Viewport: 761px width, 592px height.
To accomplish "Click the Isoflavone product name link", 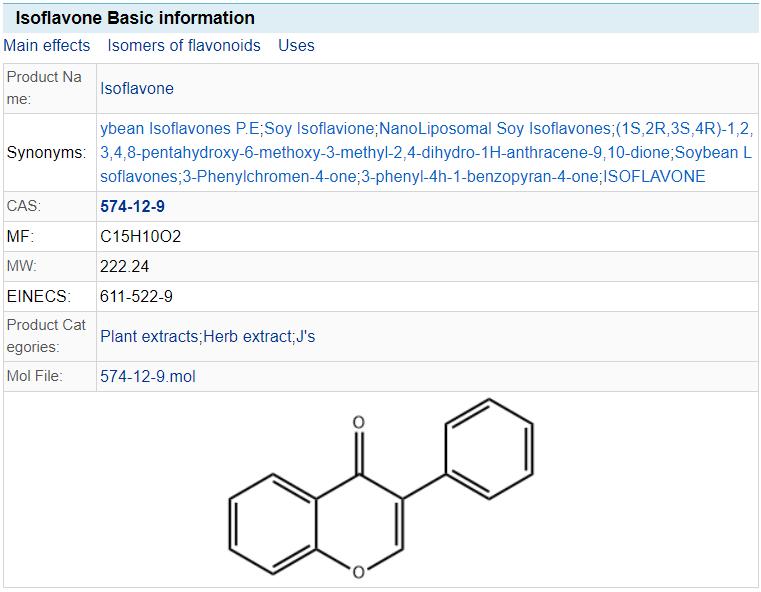I will click(137, 88).
